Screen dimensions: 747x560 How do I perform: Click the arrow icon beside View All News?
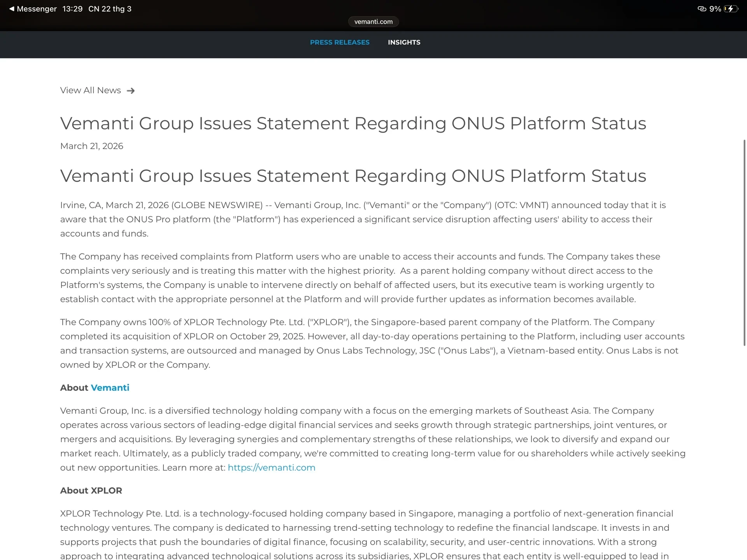[131, 90]
